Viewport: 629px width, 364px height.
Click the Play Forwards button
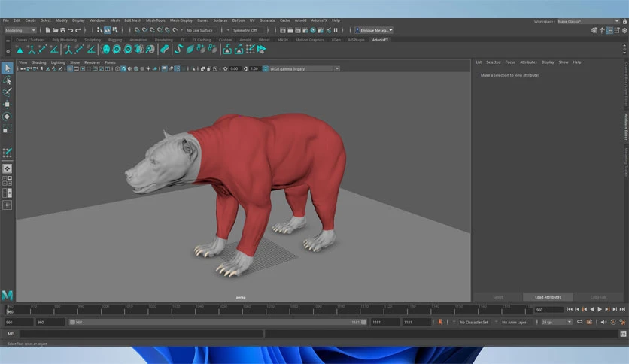tap(600, 310)
